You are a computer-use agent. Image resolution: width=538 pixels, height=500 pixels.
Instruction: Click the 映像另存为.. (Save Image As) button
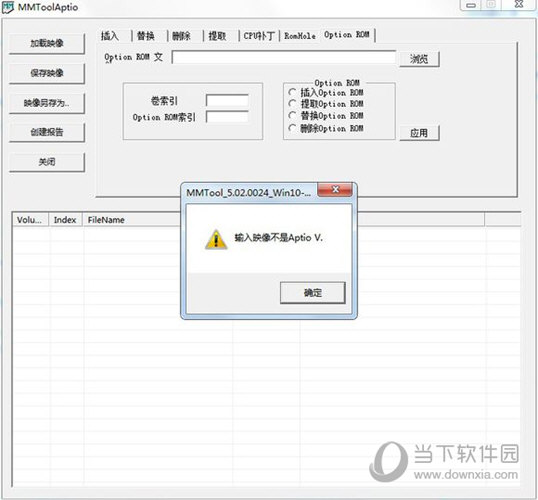[x=47, y=103]
